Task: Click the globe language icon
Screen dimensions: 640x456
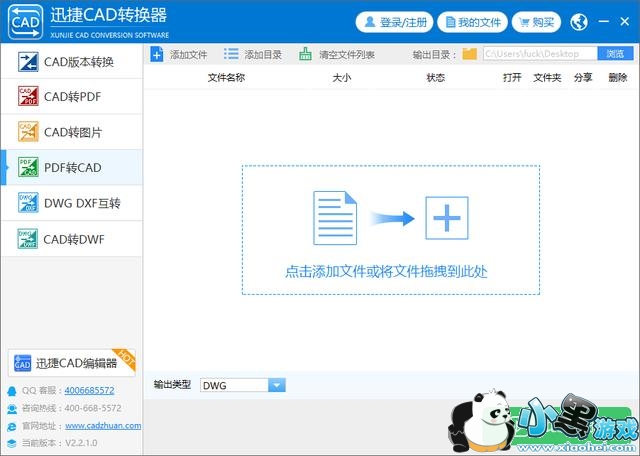Action: [579, 22]
